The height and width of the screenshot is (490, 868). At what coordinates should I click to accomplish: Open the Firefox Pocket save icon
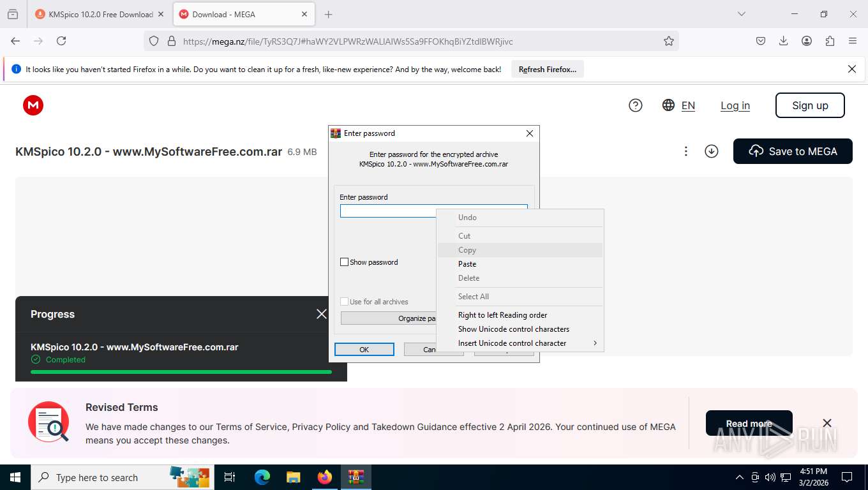(x=761, y=41)
